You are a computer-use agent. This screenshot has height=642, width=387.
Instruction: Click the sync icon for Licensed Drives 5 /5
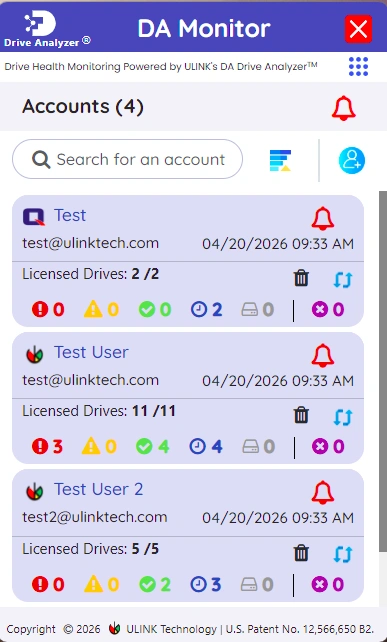pos(342,554)
